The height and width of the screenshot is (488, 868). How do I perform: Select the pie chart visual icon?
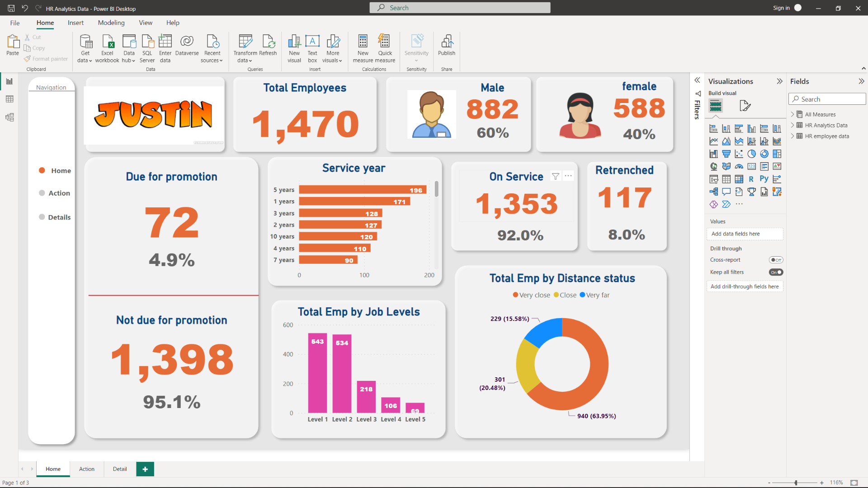coord(752,154)
